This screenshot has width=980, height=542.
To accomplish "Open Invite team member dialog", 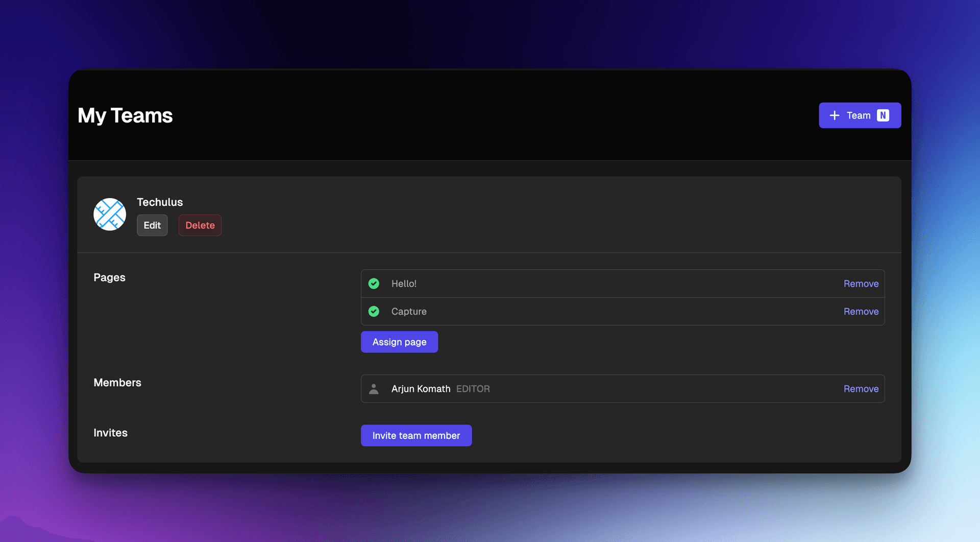I will coord(416,435).
